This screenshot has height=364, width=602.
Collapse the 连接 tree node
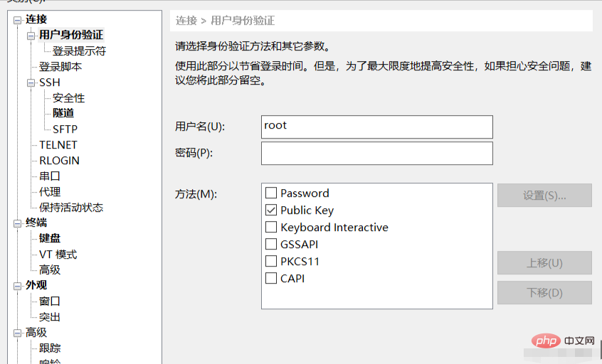tap(17, 21)
